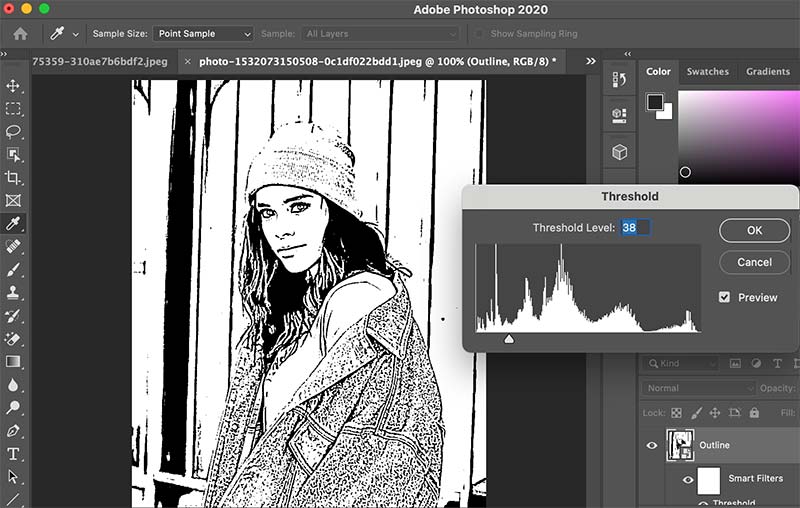
Task: Expand the toolbar double-arrow
Action: click(x=4, y=54)
